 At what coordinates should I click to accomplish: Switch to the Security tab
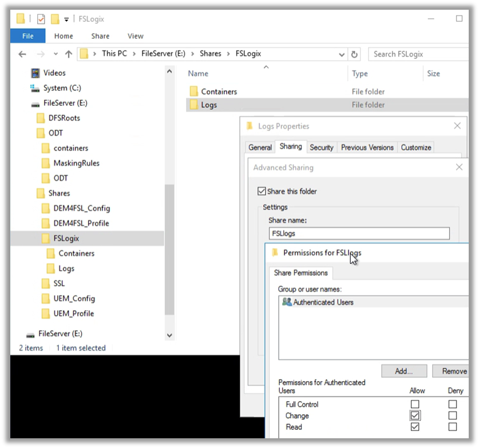coord(321,148)
